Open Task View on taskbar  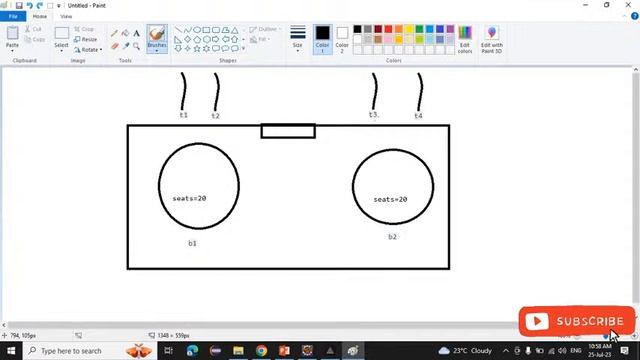click(x=168, y=351)
